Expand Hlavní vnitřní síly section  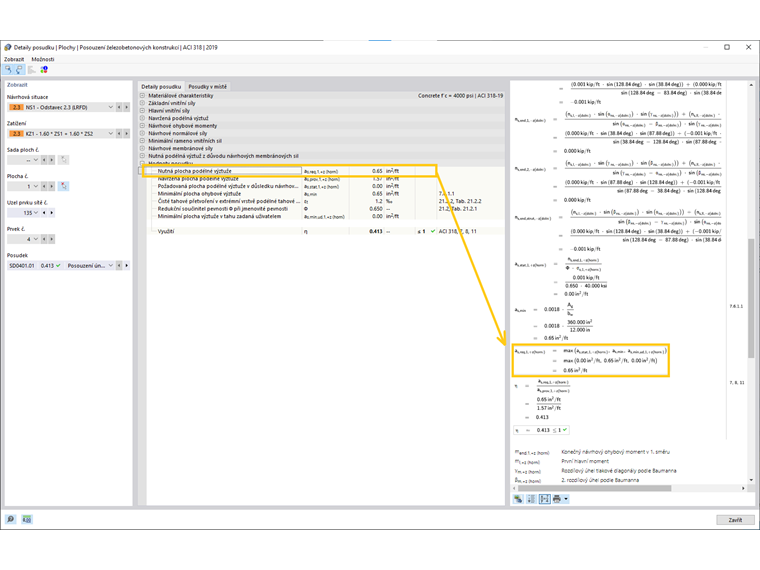point(142,111)
